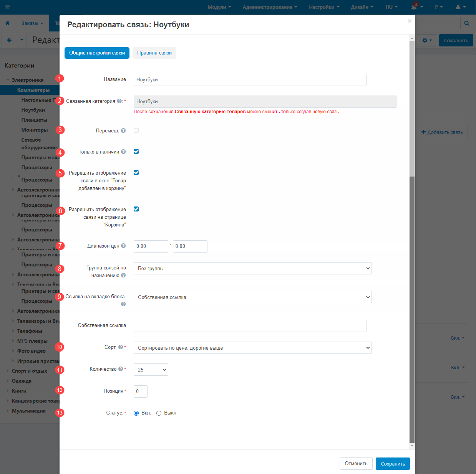Switch to Общие настройки связи tab
Viewport: 476px width, 474px height.
click(x=97, y=53)
